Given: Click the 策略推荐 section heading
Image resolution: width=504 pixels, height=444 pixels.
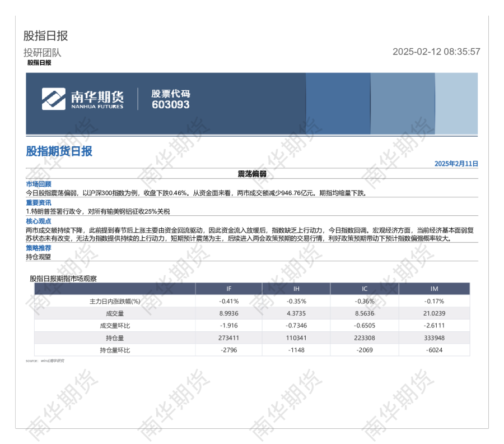Looking at the screenshot, I should 39,248.
